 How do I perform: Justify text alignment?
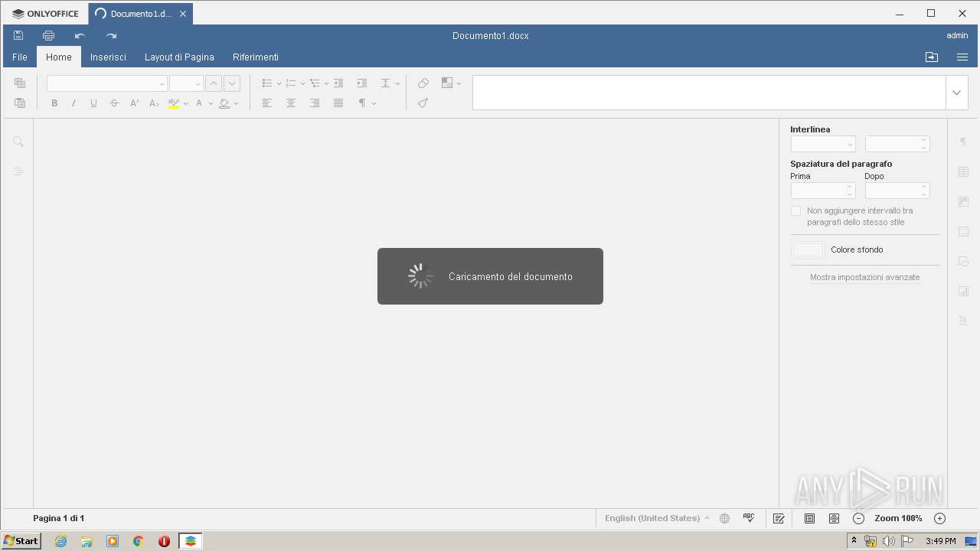tap(338, 103)
